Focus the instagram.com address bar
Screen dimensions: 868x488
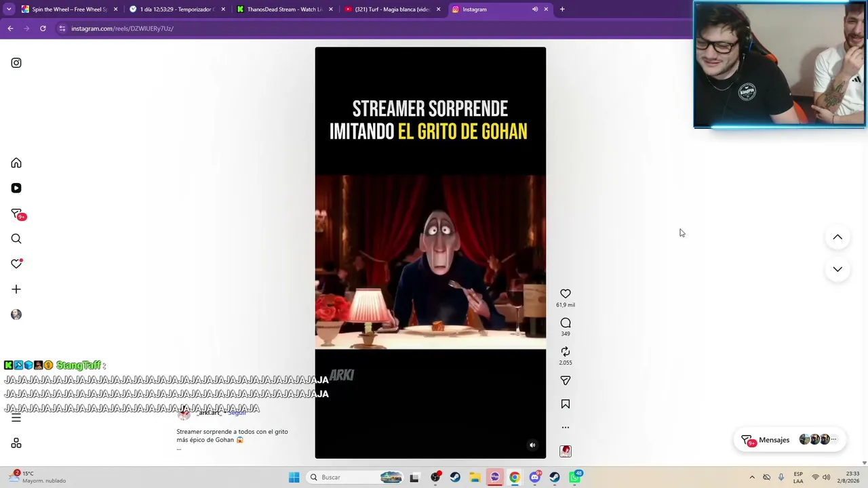373,28
